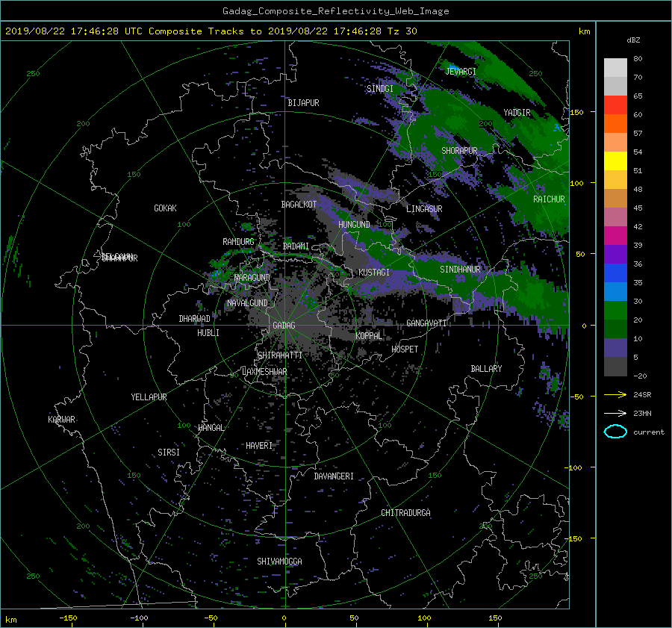Click the RAICHUR city label

click(549, 199)
